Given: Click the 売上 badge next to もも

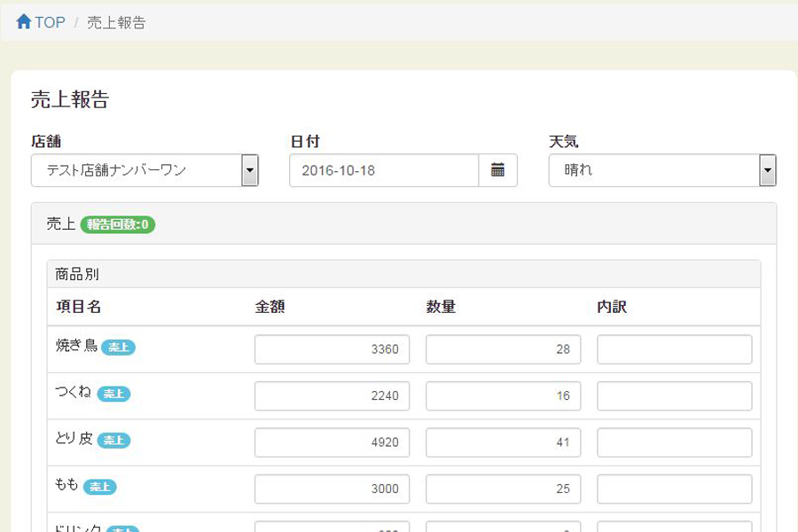Looking at the screenshot, I should [x=100, y=487].
